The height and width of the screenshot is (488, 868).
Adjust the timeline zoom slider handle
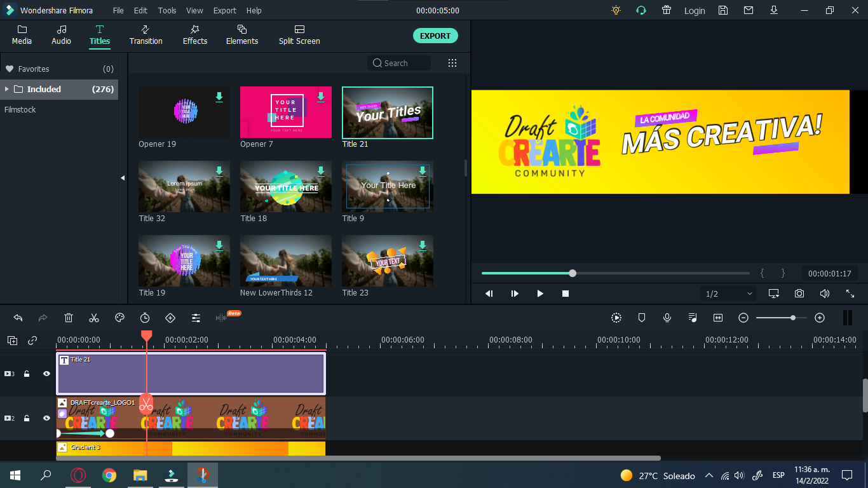793,318
